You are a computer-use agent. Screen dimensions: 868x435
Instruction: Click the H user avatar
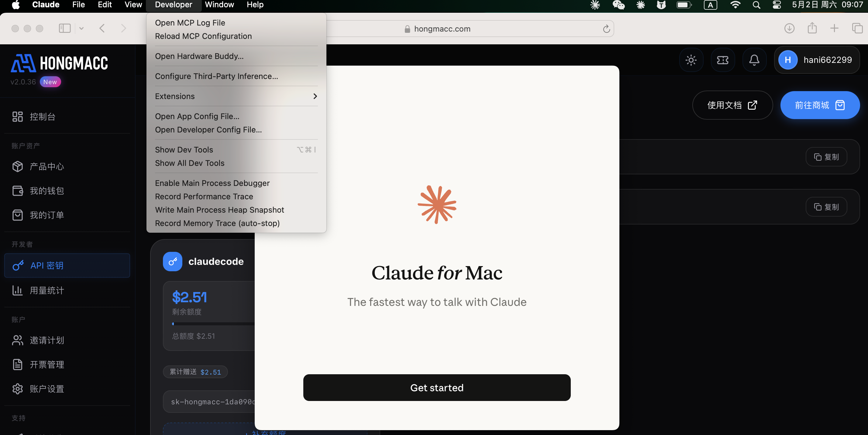[x=787, y=60]
